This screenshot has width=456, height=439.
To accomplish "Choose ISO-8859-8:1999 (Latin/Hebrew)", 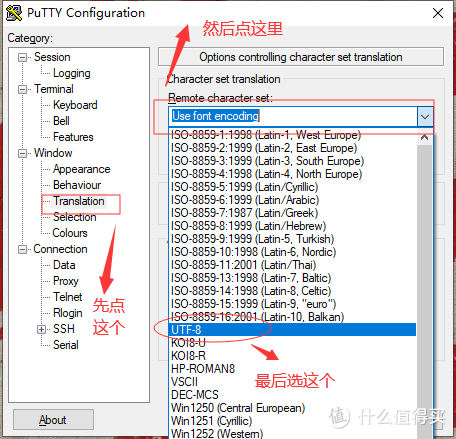I will 293,226.
